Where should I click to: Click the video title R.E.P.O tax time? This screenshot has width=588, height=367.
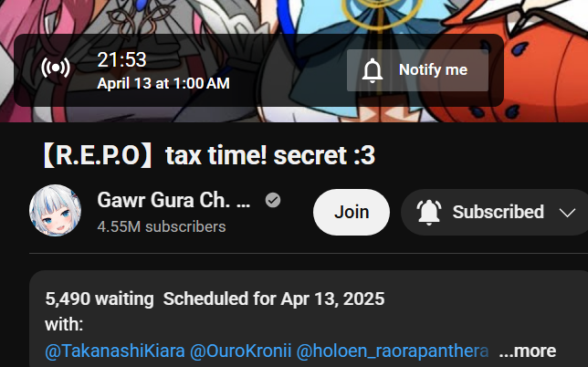pos(209,155)
